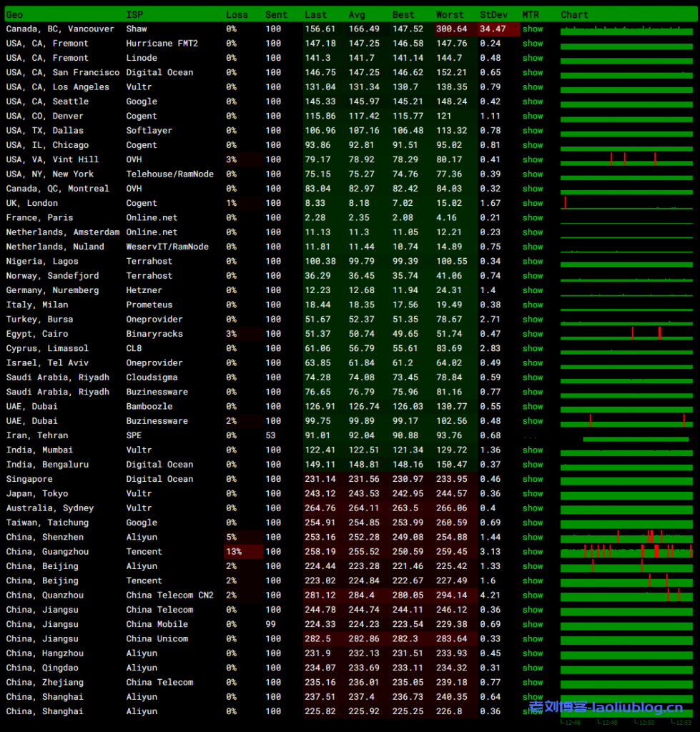Click the laoliublog.cn watermark link

coord(606,708)
